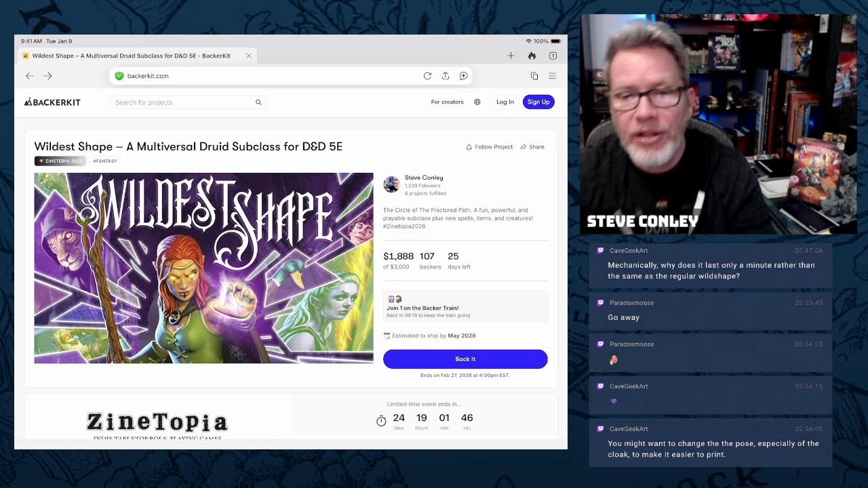The image size is (868, 488).
Task: Open the ZINETOPIA 2025 tag
Action: point(61,161)
